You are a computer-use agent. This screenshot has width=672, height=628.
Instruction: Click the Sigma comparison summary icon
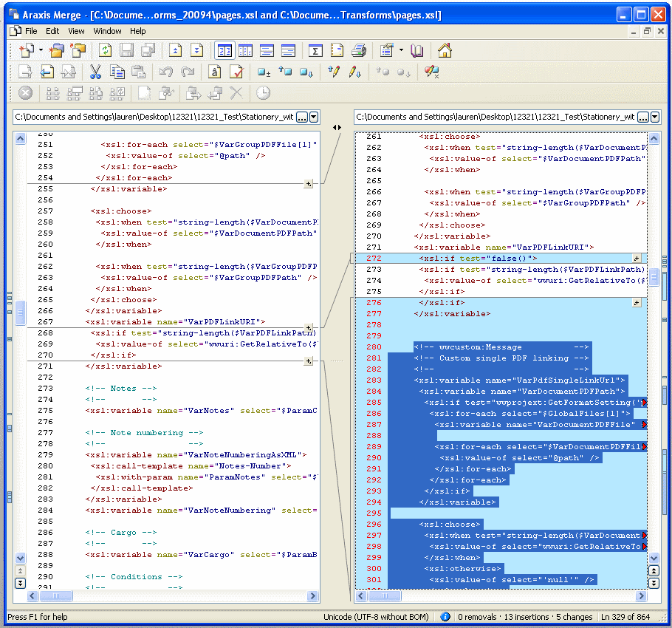tap(315, 51)
